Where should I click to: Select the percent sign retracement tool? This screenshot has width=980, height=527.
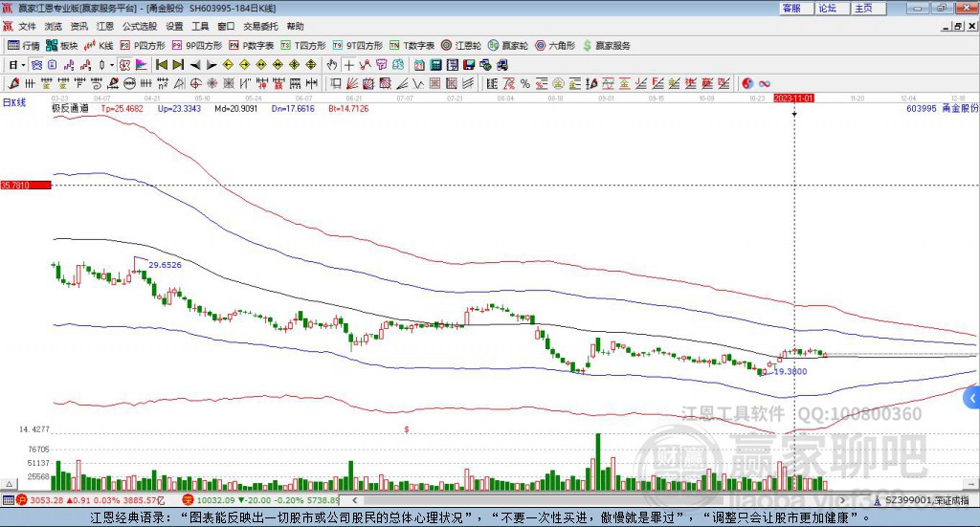click(525, 83)
